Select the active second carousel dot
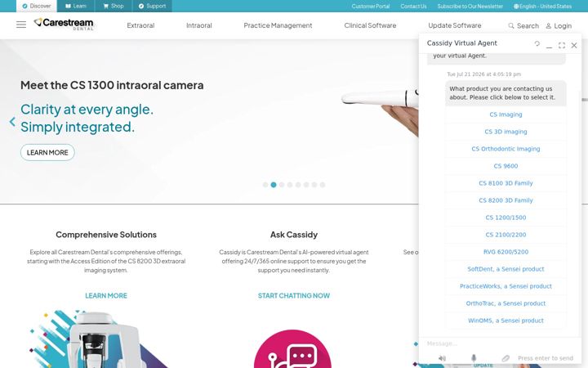This screenshot has width=588, height=368. [x=274, y=185]
